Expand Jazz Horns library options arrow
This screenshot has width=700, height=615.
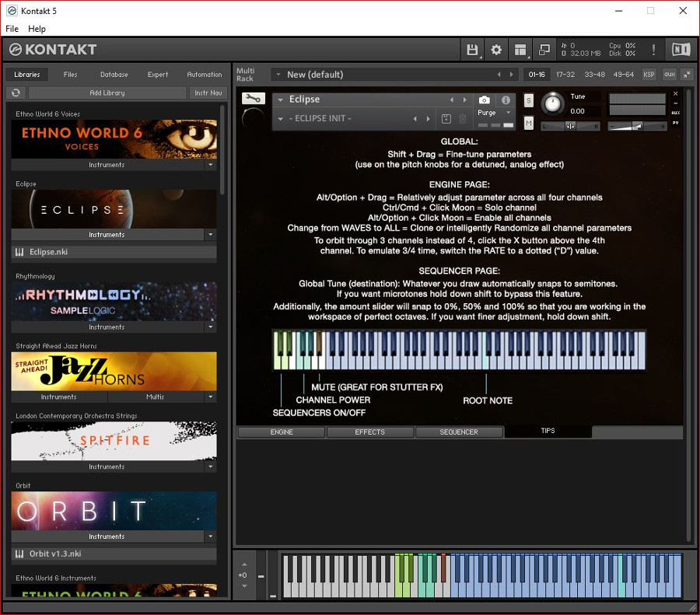click(x=210, y=397)
